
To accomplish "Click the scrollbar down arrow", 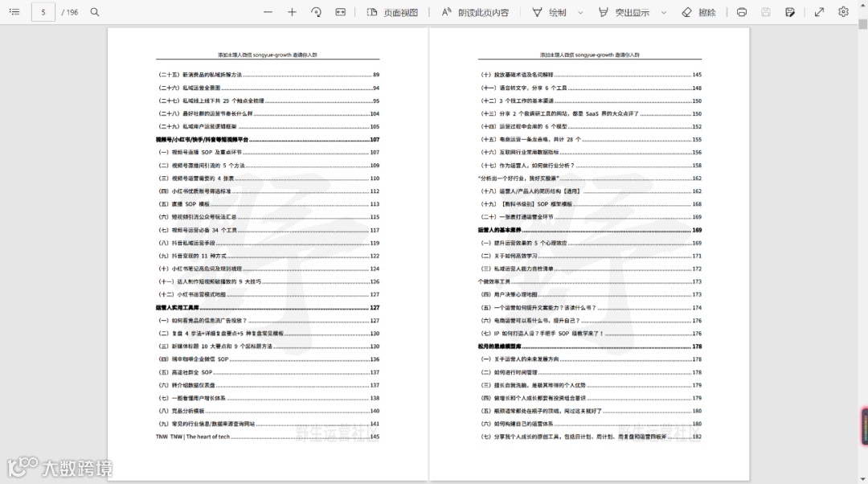I will tap(862, 479).
